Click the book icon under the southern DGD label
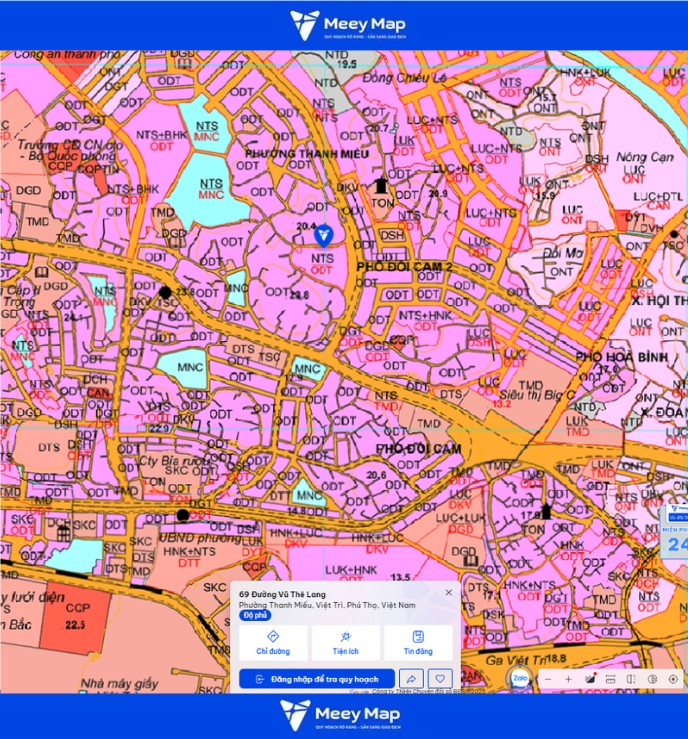This screenshot has width=688, height=739. click(471, 561)
